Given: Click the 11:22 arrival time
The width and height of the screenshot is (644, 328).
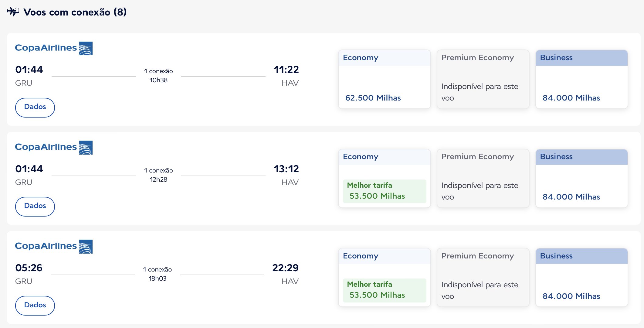Looking at the screenshot, I should (286, 70).
